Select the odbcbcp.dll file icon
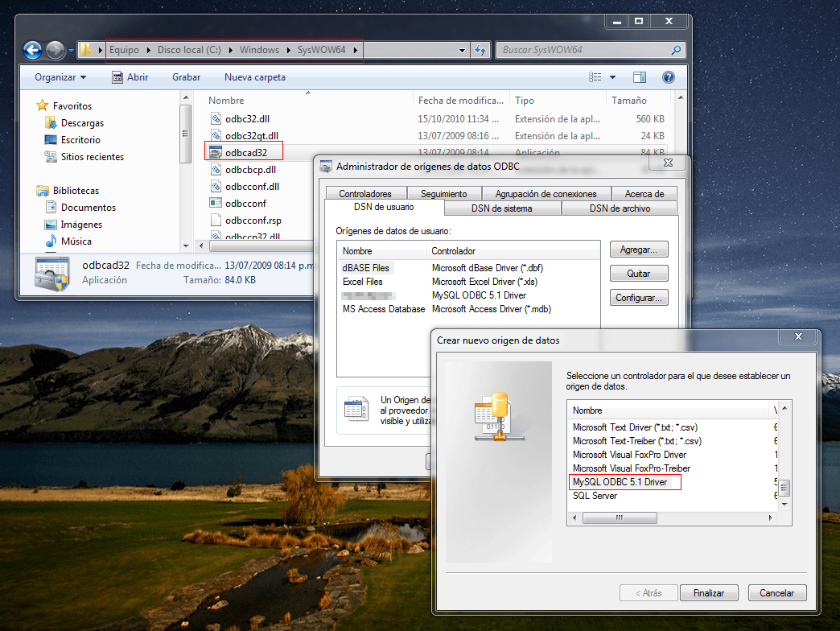 [x=215, y=169]
